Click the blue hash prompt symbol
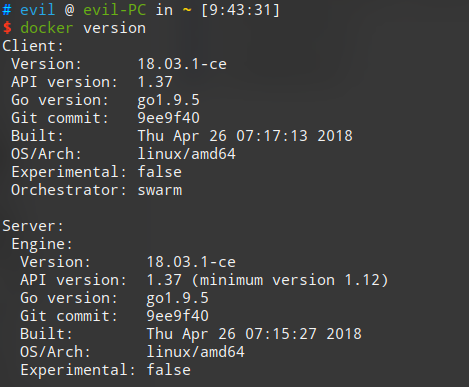Viewport: 469px width, 387px height. pyautogui.click(x=7, y=10)
